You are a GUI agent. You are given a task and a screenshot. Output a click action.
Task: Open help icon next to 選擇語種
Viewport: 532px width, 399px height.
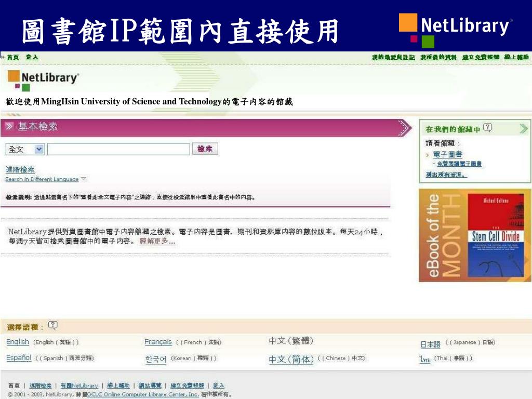52,325
